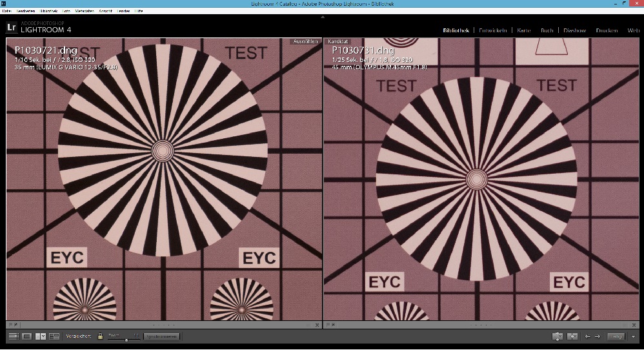Switch to Loupe view in toolbar

[x=27, y=336]
